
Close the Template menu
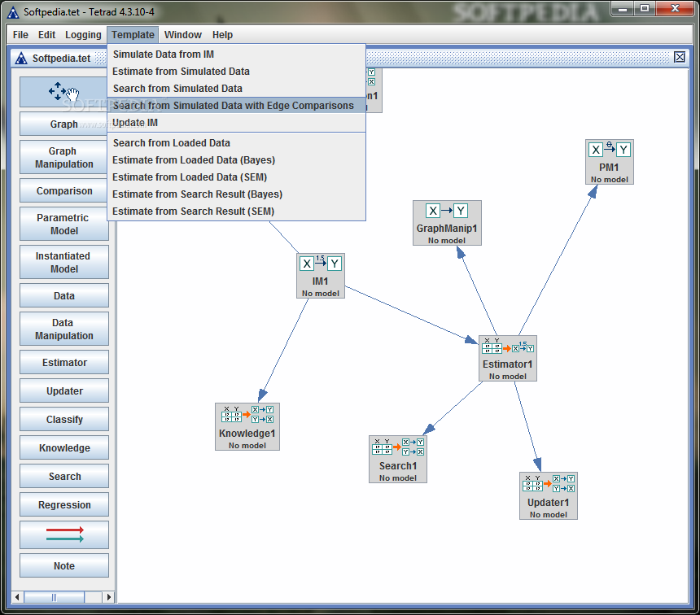(133, 35)
